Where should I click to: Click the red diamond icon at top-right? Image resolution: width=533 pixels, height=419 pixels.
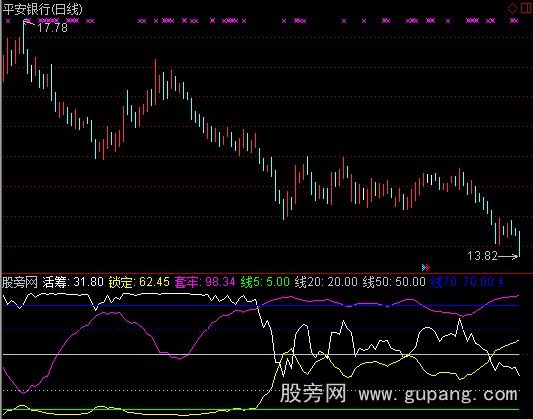(512, 8)
